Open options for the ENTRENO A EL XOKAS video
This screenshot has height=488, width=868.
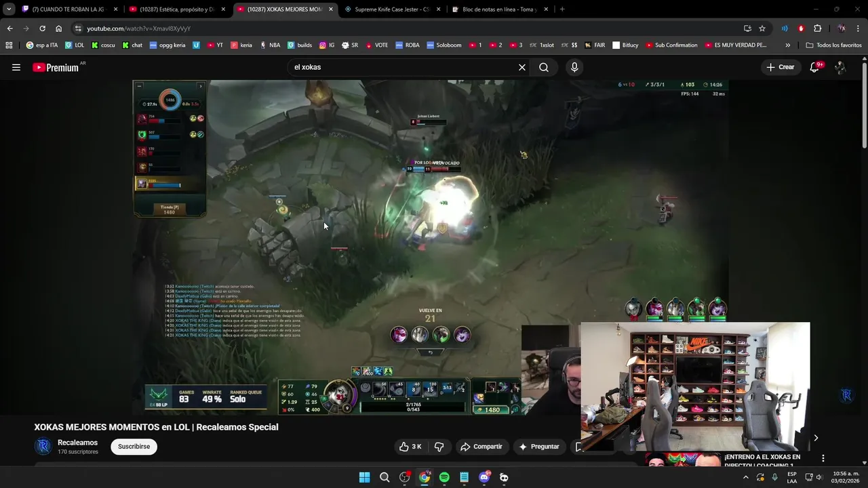click(x=823, y=458)
